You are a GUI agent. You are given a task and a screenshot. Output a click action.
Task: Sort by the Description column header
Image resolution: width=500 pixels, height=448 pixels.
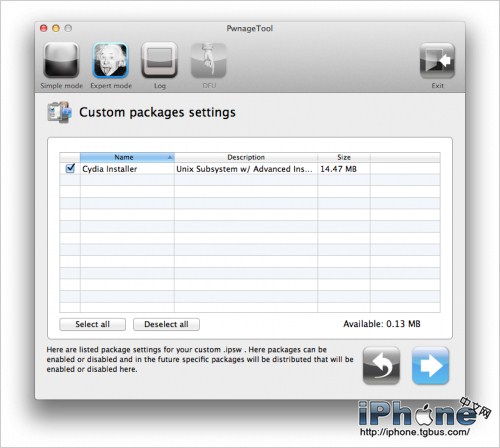coord(246,157)
